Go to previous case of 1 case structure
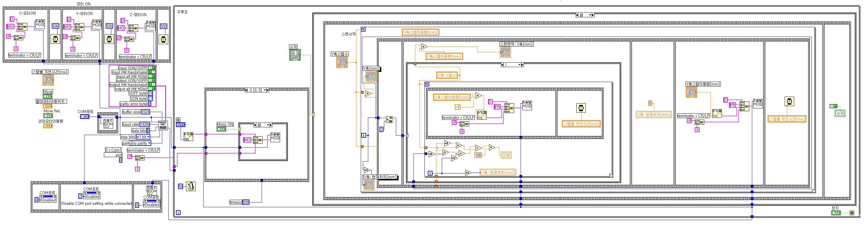Screen dimensions: 868x226 [x=503, y=64]
